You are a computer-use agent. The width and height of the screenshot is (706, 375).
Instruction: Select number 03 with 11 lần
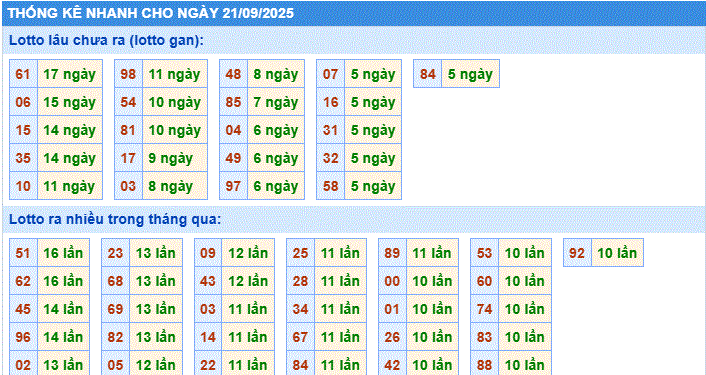point(208,309)
